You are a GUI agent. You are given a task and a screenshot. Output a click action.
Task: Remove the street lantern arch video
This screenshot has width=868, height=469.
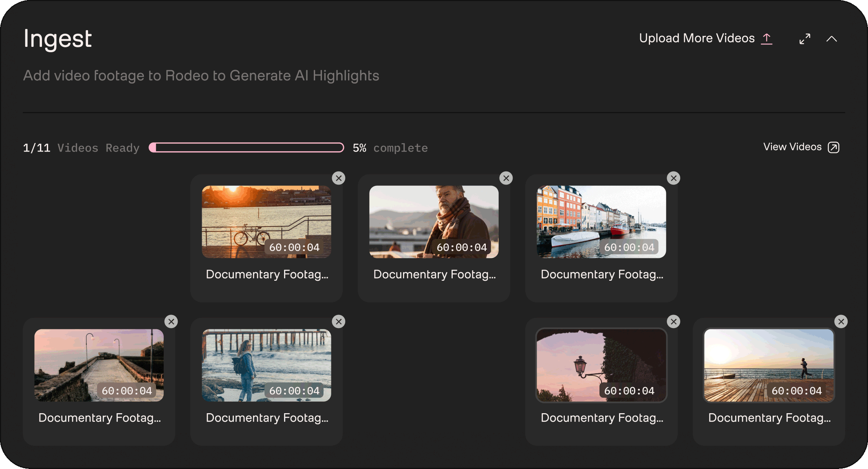pos(674,321)
